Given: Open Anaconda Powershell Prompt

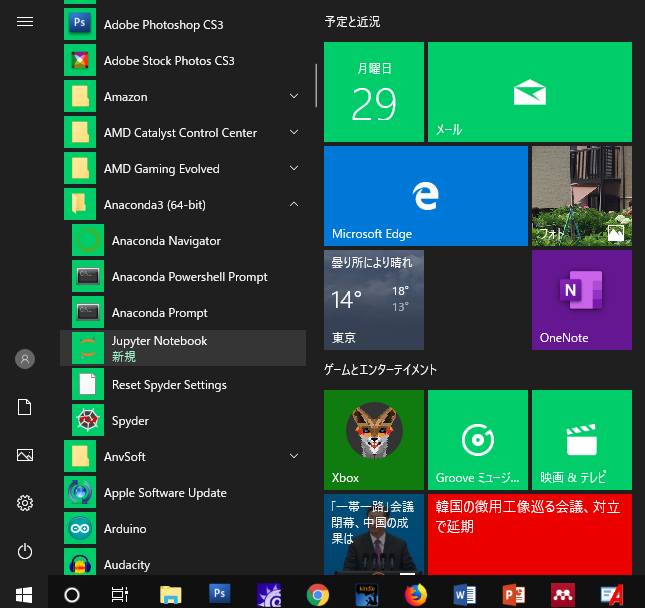Looking at the screenshot, I should point(184,277).
